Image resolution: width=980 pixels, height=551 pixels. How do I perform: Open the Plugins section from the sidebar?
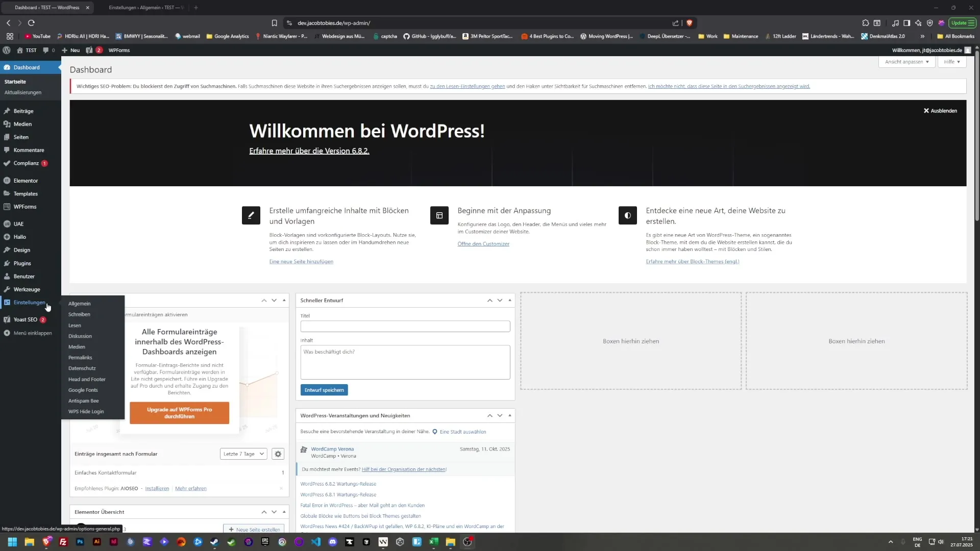[x=21, y=263]
